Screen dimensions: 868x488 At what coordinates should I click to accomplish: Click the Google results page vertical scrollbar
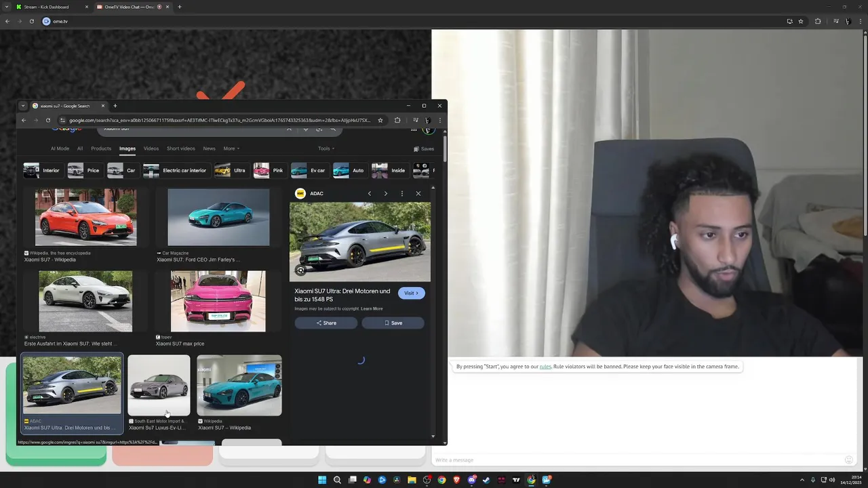pyautogui.click(x=445, y=148)
